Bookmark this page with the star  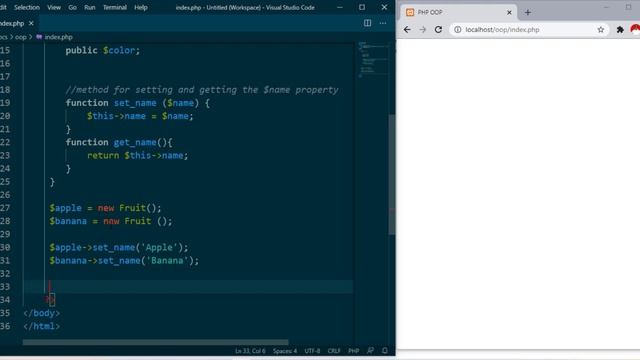coord(601,30)
